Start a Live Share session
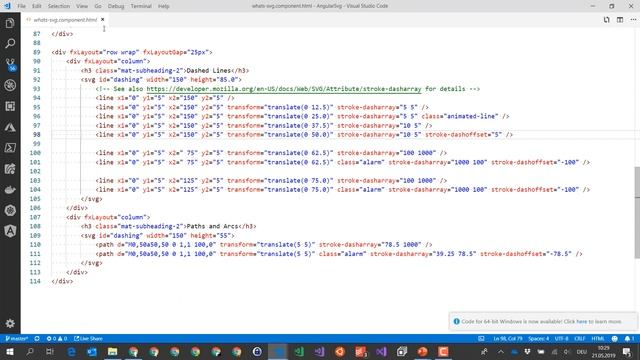The image size is (640, 360). (88, 339)
